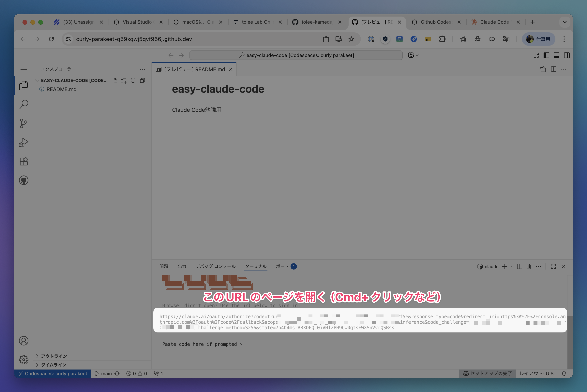Maximize the terminal panel size
The image size is (587, 392).
point(553,267)
